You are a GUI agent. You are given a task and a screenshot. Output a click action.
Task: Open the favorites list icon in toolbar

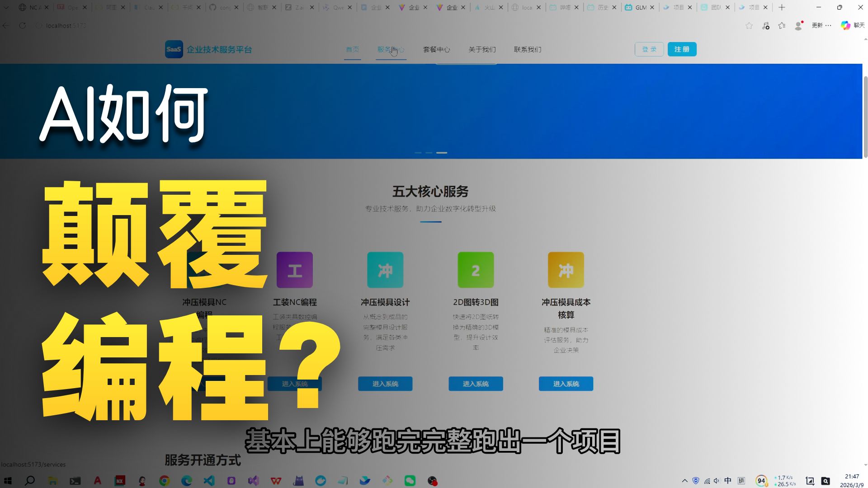(782, 26)
